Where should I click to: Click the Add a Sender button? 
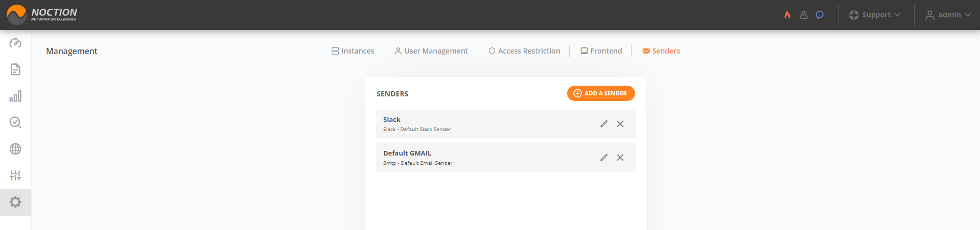click(x=601, y=93)
